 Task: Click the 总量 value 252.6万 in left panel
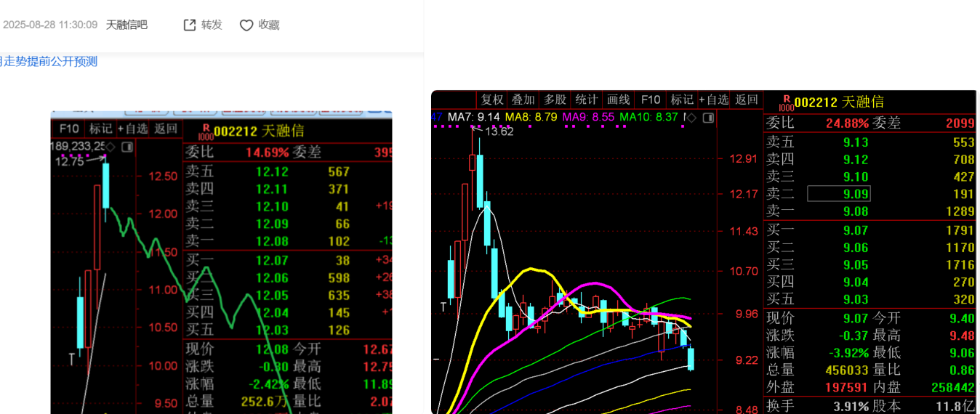tap(265, 401)
